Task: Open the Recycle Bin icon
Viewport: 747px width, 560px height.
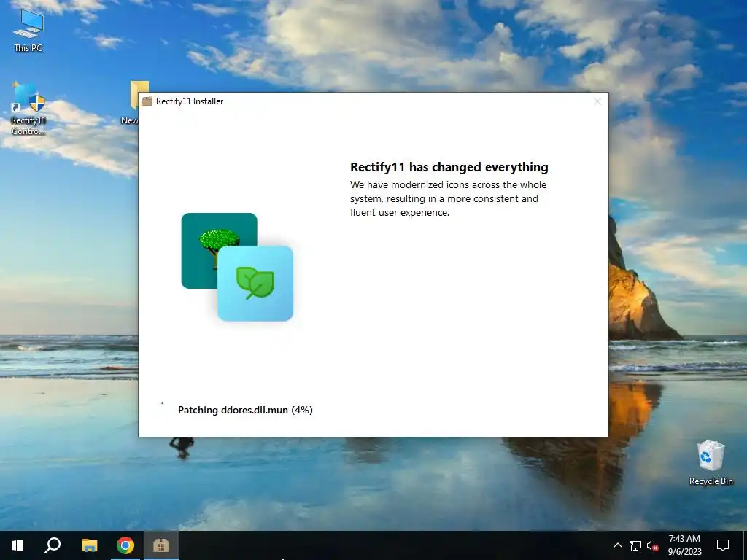Action: point(711,463)
